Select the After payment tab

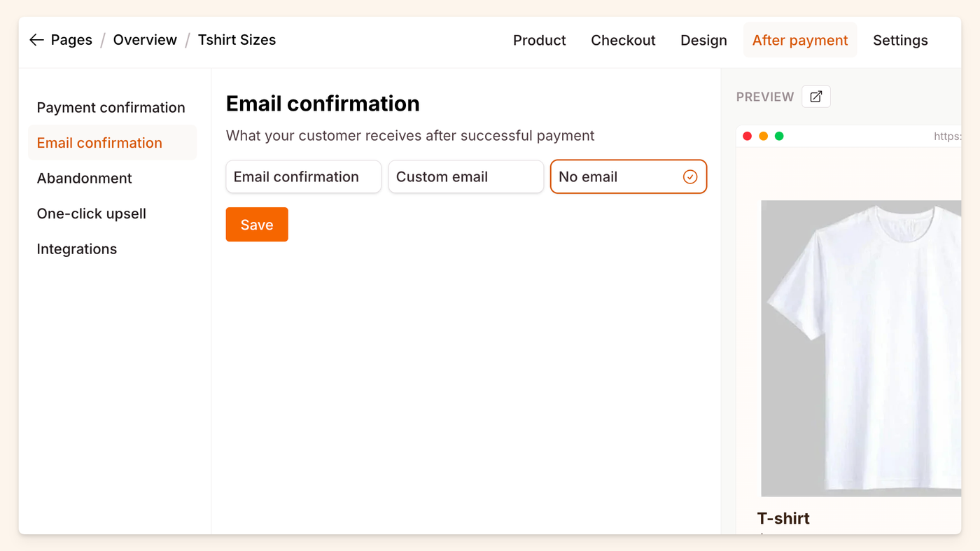pyautogui.click(x=799, y=40)
